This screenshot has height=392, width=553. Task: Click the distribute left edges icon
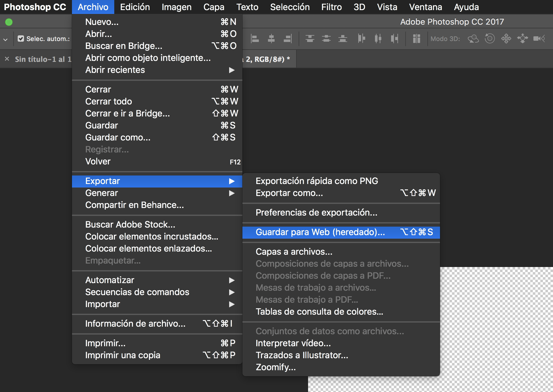[361, 39]
